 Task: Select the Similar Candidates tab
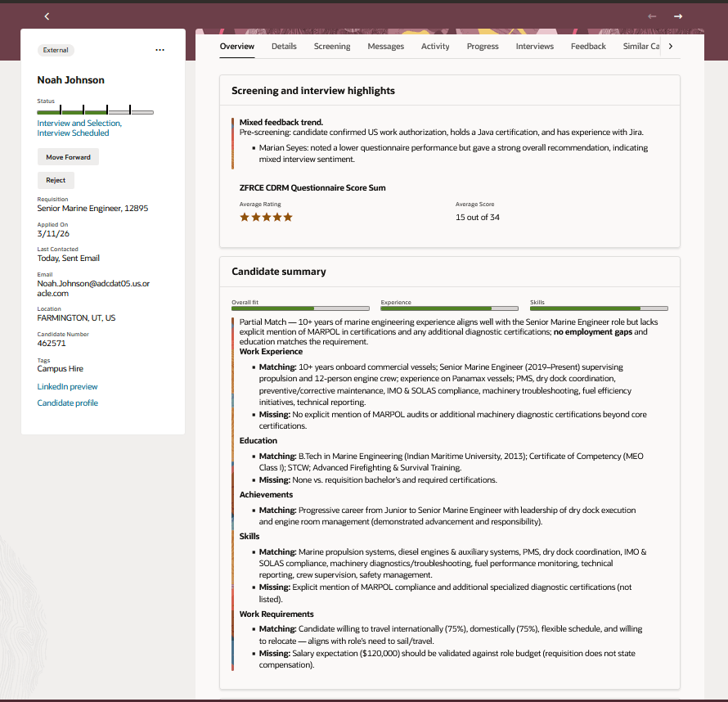click(x=643, y=47)
